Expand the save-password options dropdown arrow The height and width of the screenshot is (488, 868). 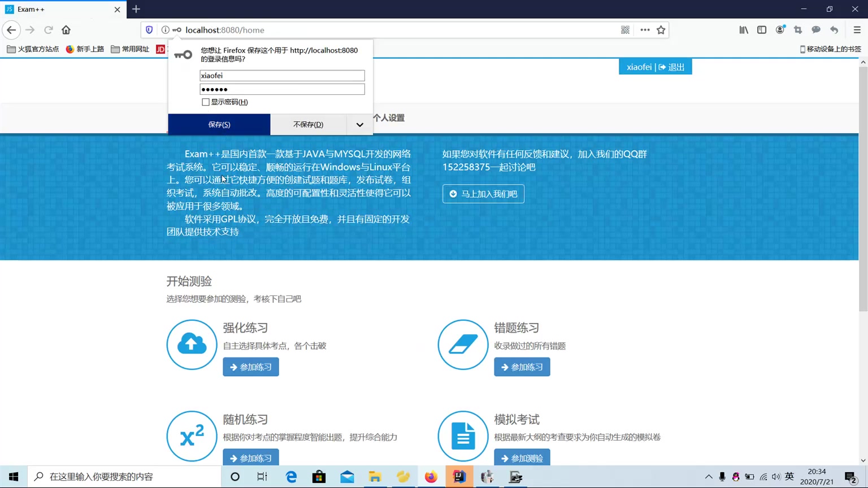(x=360, y=124)
